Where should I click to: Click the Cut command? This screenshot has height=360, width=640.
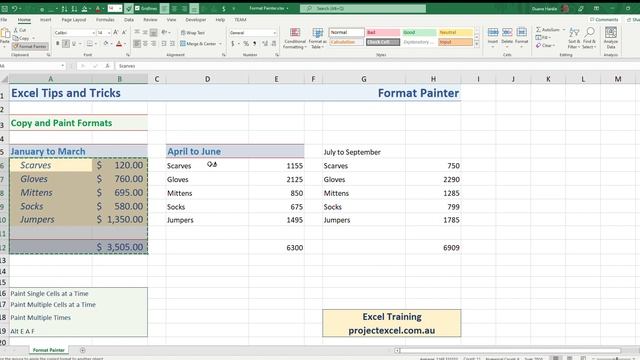point(20,30)
